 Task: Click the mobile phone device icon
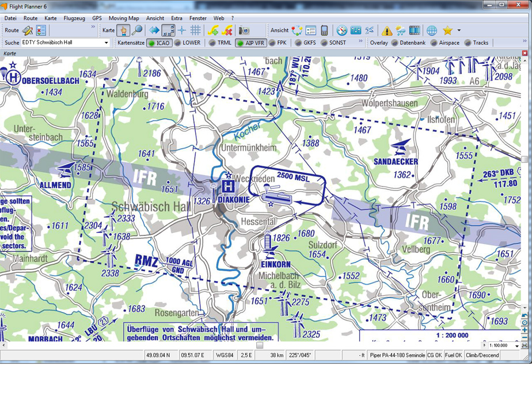(x=324, y=31)
